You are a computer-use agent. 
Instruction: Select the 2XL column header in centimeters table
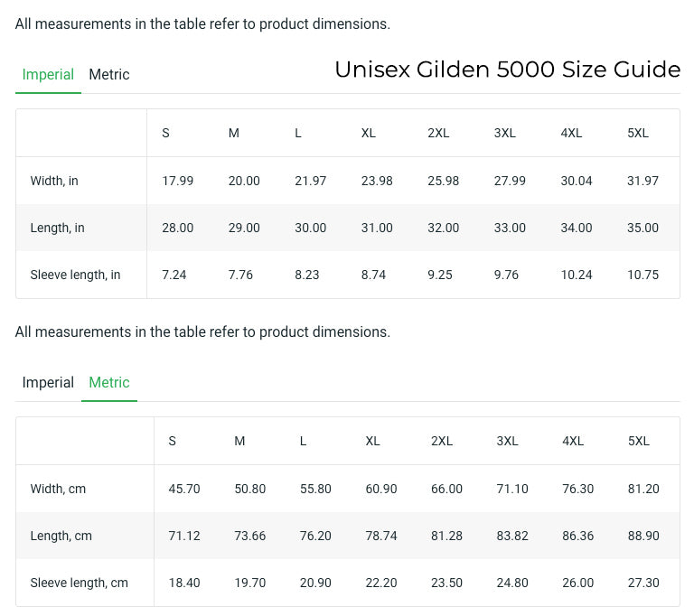(442, 441)
